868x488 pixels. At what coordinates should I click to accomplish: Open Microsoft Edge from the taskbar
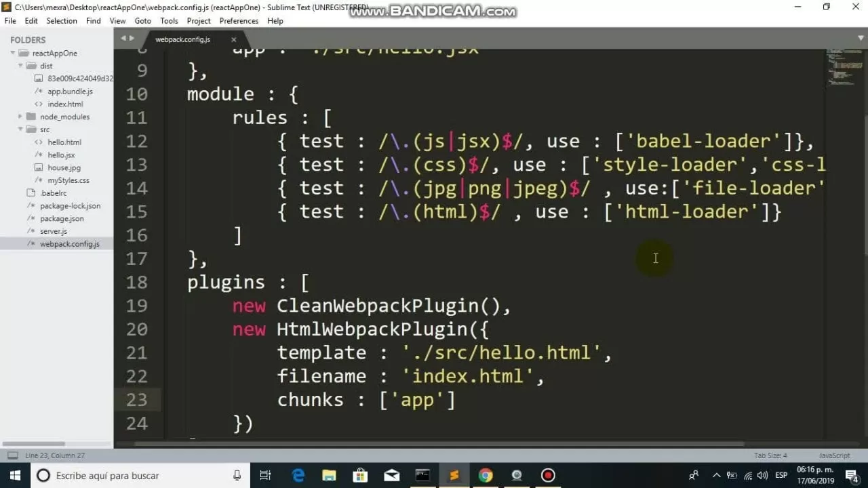point(298,475)
